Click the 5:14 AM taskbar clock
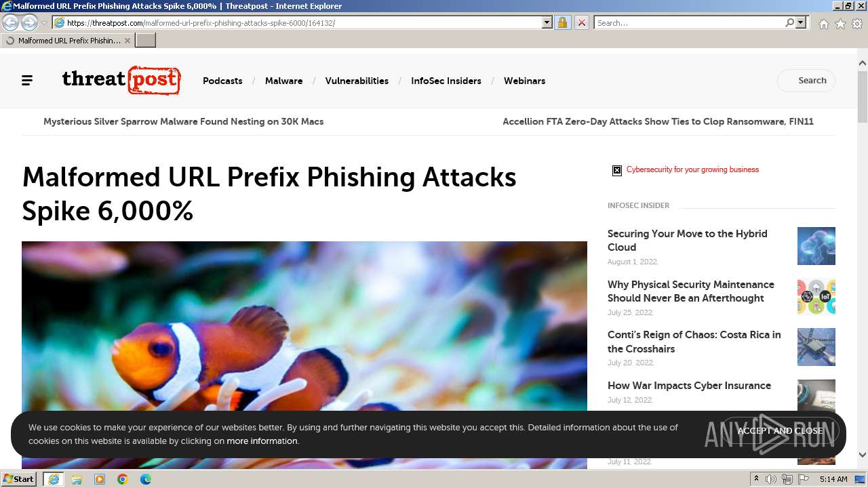Screen dimensions: 868x488 (x=833, y=479)
